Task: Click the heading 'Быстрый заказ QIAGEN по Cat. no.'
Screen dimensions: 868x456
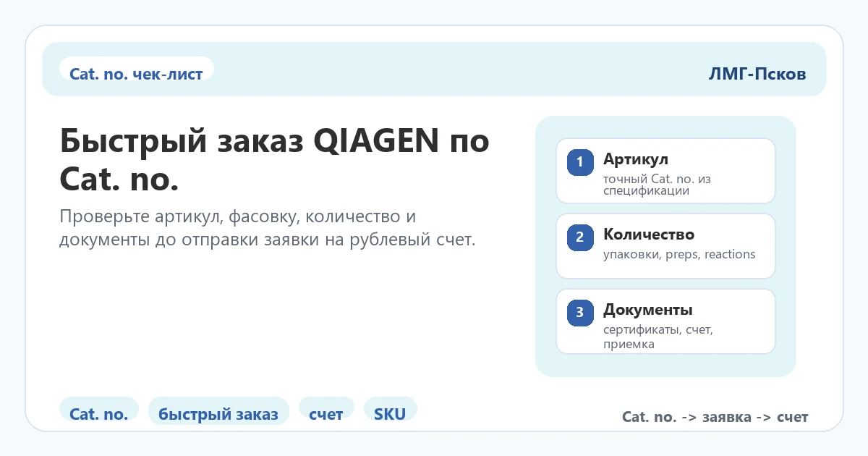Action: (x=274, y=159)
